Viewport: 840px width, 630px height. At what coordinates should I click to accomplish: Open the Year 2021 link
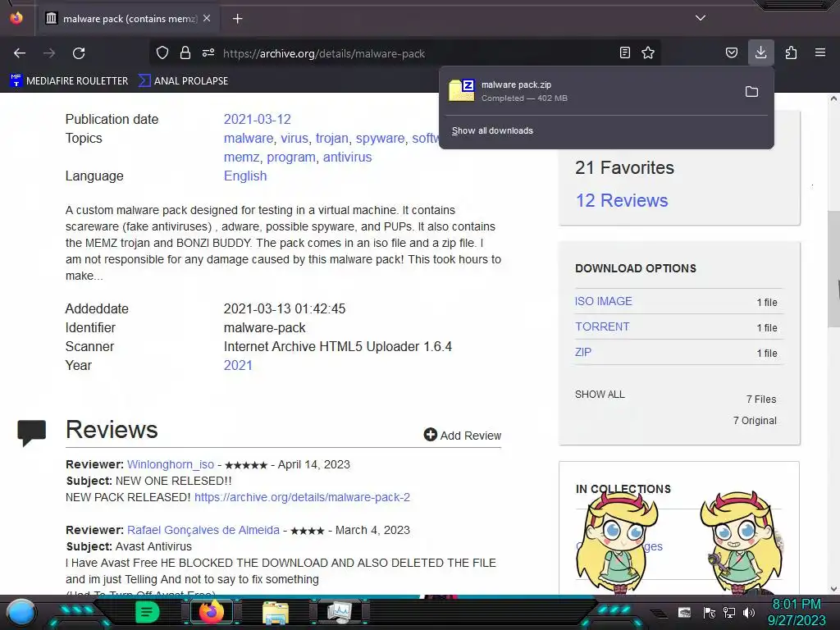click(x=238, y=365)
